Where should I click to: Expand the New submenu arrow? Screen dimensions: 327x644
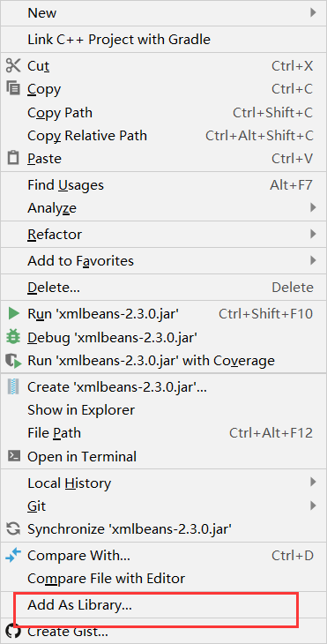(313, 12)
